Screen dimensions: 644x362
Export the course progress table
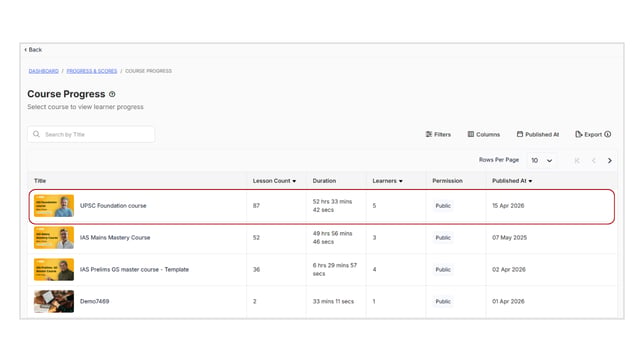point(589,134)
